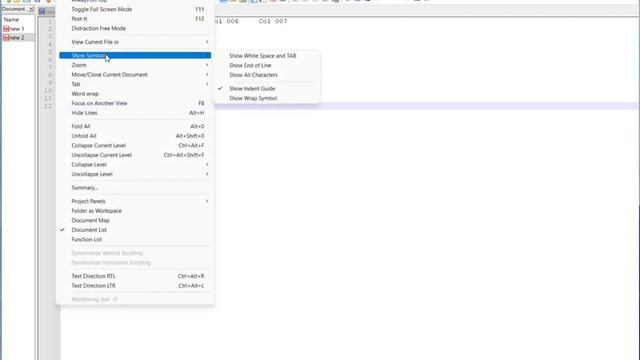Screen dimensions: 640x360
Task: Open Folder as Workspace
Action: (135, 211)
